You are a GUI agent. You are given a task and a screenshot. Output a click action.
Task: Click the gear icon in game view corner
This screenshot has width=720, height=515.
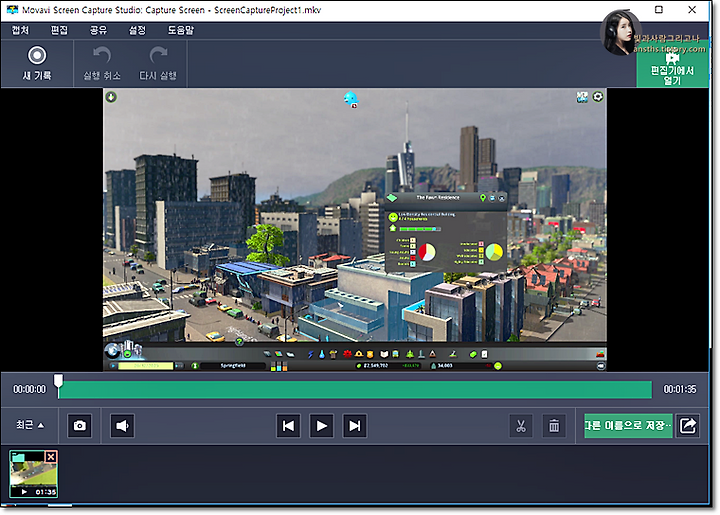tap(598, 96)
